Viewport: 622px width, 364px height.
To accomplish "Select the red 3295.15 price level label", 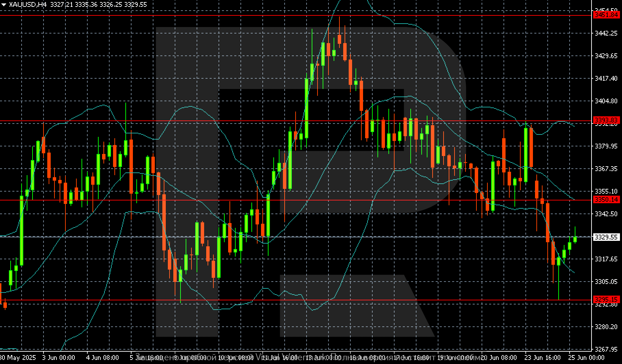I will (x=606, y=299).
